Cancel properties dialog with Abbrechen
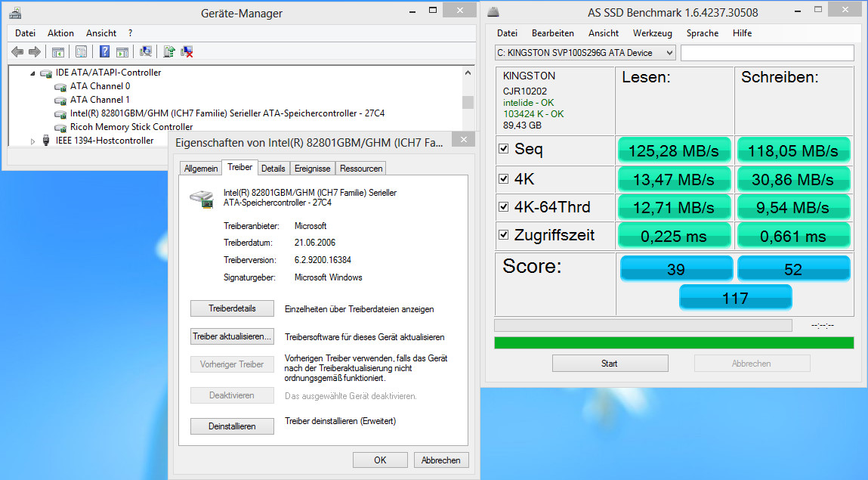Screen dimensions: 868x480 440,460
